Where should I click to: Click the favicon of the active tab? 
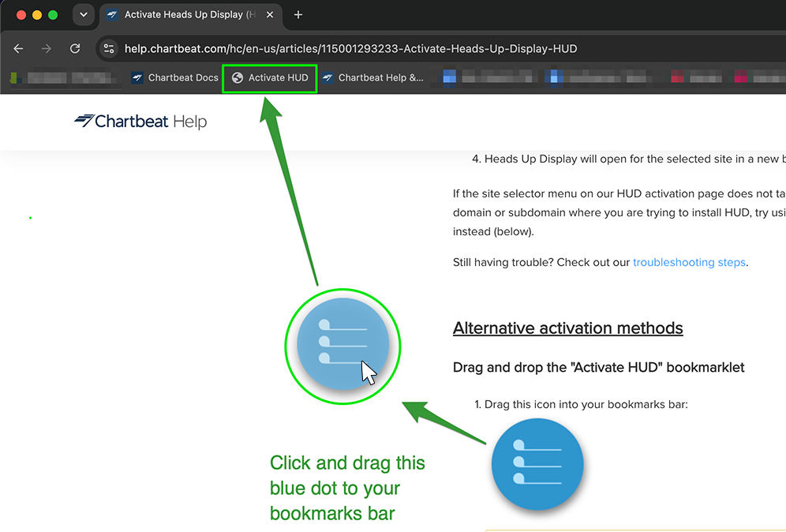point(112,14)
